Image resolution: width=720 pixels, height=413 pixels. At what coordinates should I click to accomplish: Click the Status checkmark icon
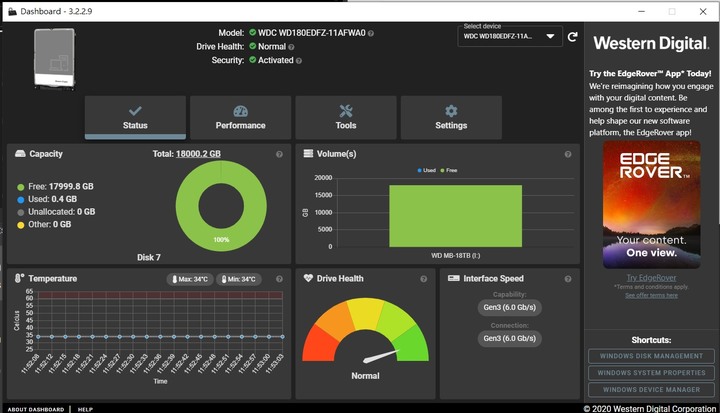tap(135, 111)
